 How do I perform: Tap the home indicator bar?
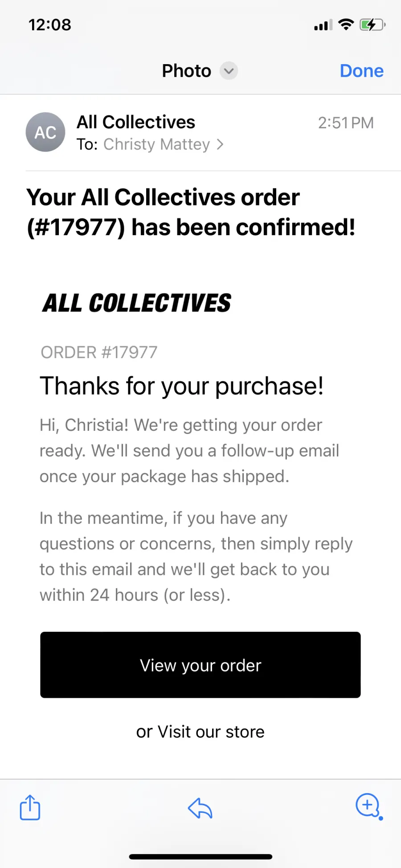click(x=200, y=856)
